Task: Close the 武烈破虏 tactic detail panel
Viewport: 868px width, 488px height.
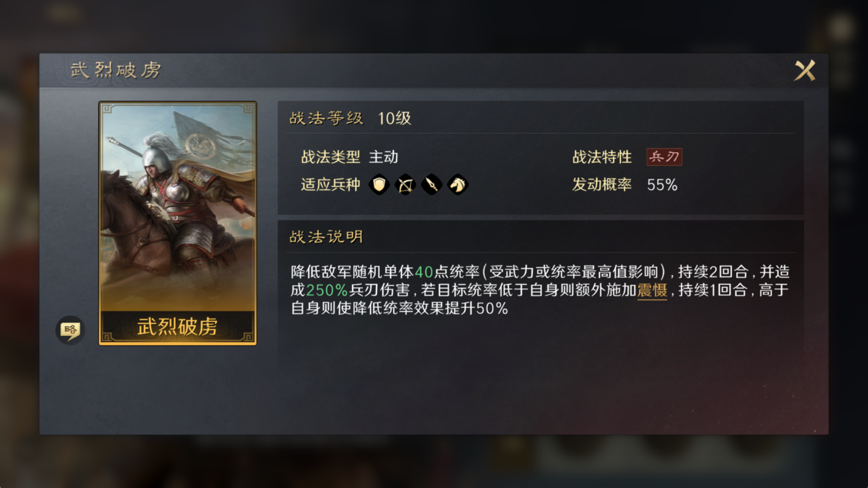Action: 804,70
